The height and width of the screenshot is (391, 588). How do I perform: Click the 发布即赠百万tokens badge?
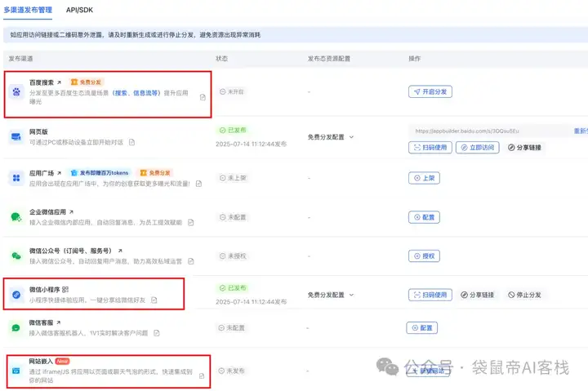click(x=100, y=173)
